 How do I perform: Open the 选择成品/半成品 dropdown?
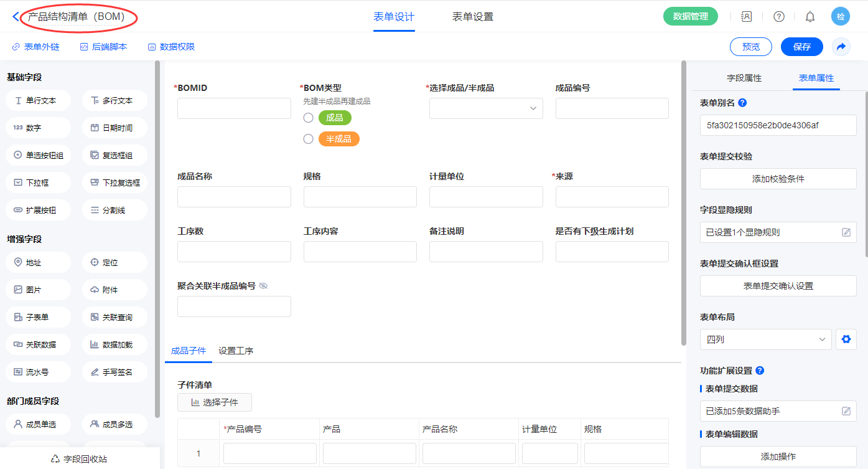(x=486, y=108)
